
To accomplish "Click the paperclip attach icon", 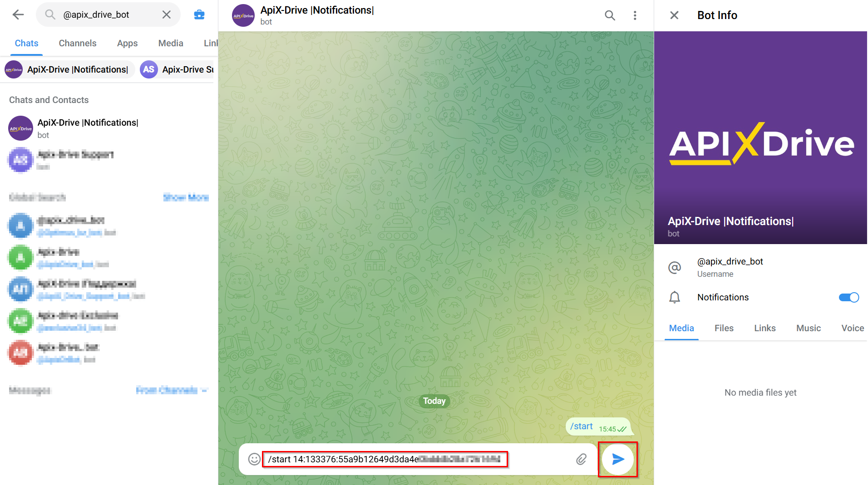I will [x=581, y=459].
